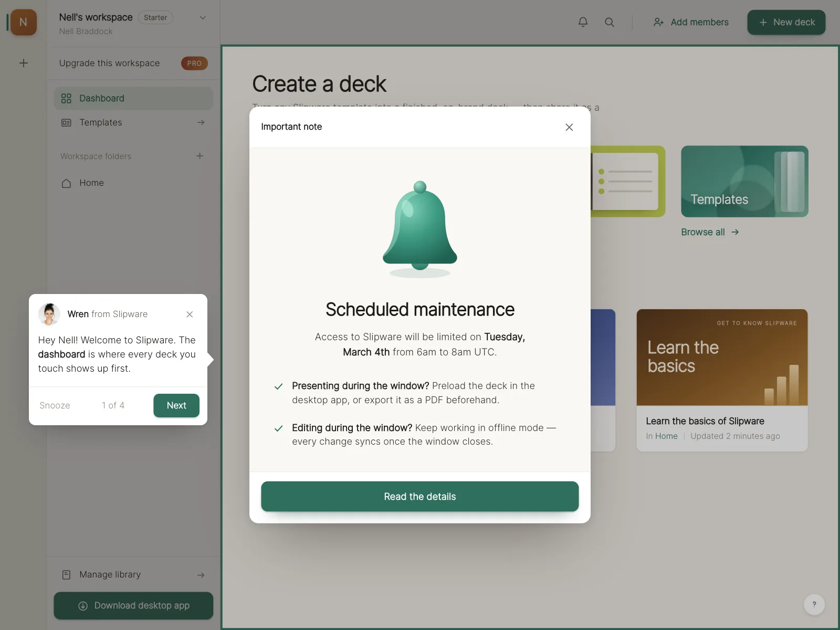Click the "Updated 2 minutes ago" text
Image resolution: width=840 pixels, height=630 pixels.
click(735, 436)
